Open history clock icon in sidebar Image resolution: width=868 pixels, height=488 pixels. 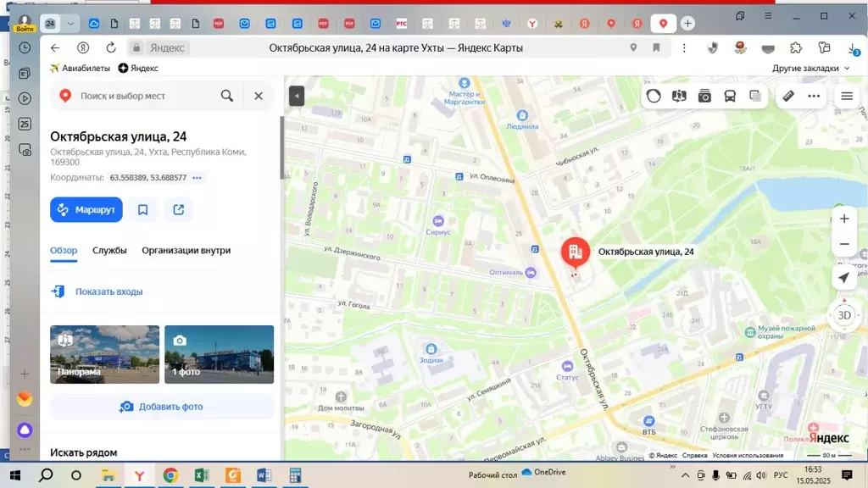click(25, 48)
